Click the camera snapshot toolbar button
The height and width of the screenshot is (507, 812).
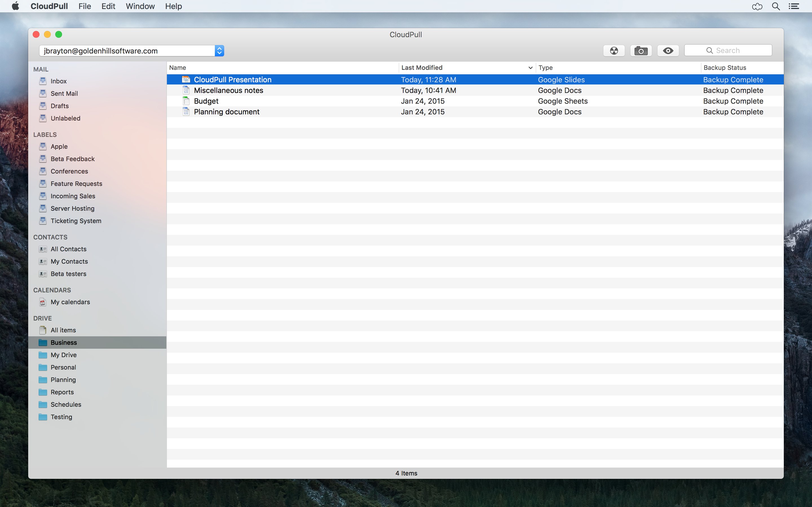click(641, 51)
